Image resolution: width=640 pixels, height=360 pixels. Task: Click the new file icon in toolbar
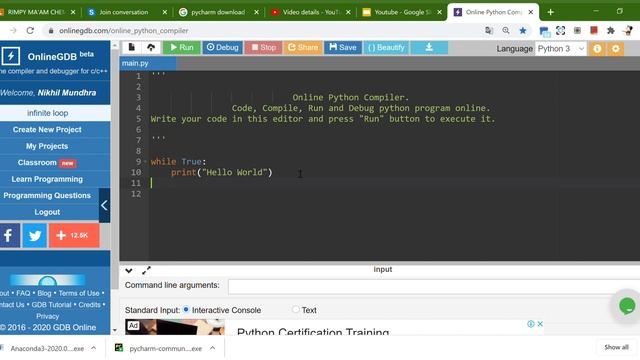click(131, 47)
